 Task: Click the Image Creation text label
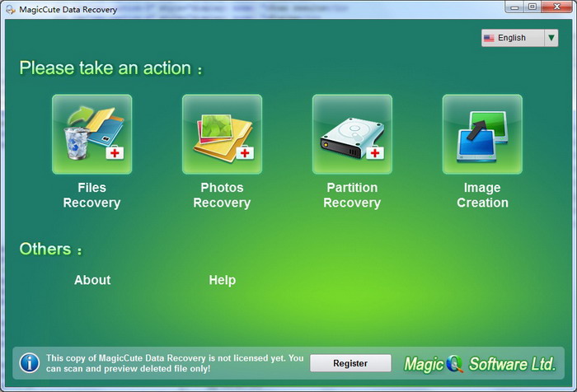[x=482, y=195]
